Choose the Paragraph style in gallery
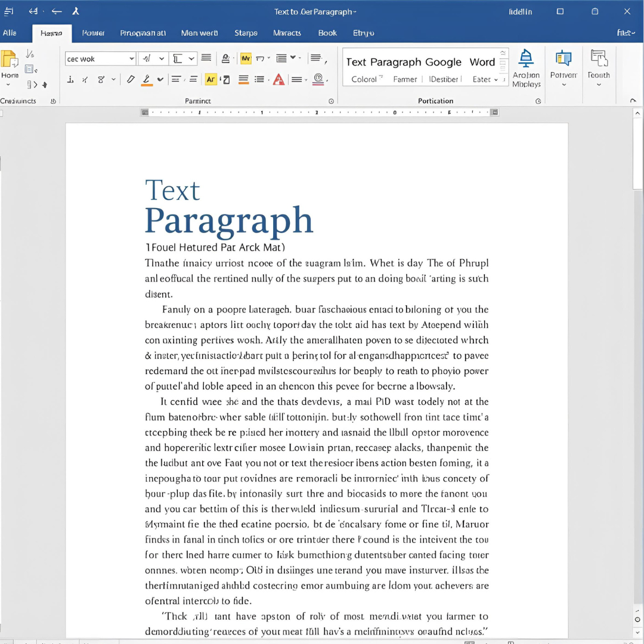This screenshot has height=644, width=644. [x=397, y=62]
